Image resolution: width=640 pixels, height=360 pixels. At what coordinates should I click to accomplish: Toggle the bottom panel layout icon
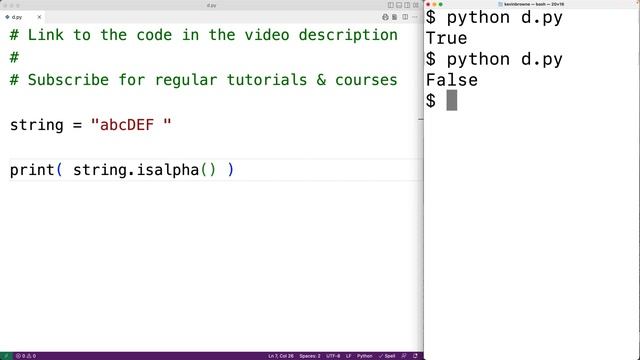pyautogui.click(x=399, y=5)
